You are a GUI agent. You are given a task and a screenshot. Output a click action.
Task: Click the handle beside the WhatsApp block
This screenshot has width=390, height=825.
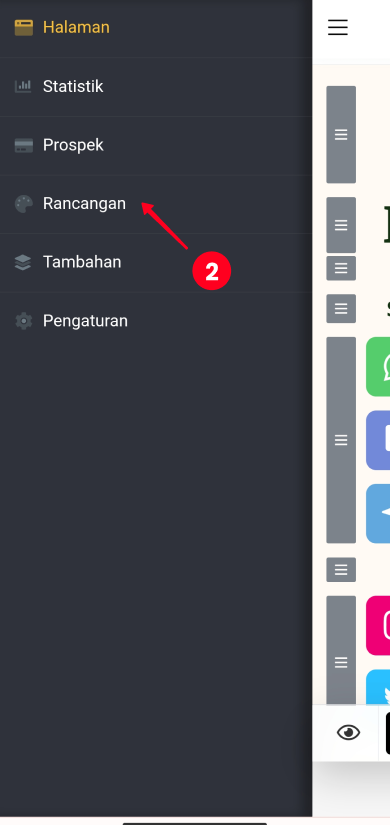click(341, 440)
